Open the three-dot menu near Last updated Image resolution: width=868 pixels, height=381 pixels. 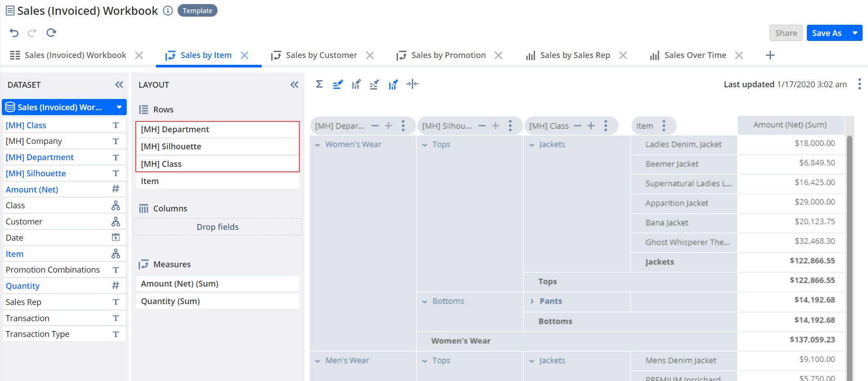859,84
